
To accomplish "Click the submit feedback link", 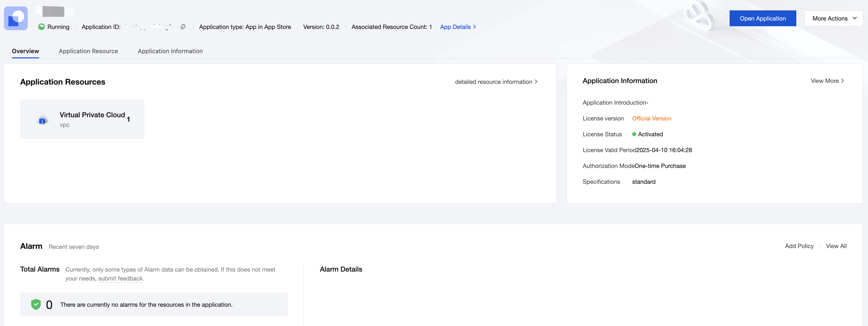I will tap(120, 279).
